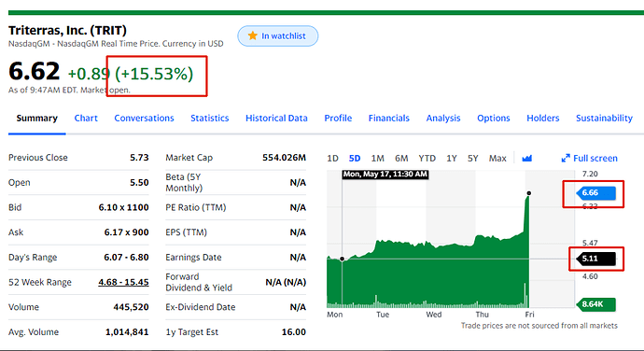The height and width of the screenshot is (351, 644).
Task: Switch to the Analysis tab
Action: coord(443,119)
